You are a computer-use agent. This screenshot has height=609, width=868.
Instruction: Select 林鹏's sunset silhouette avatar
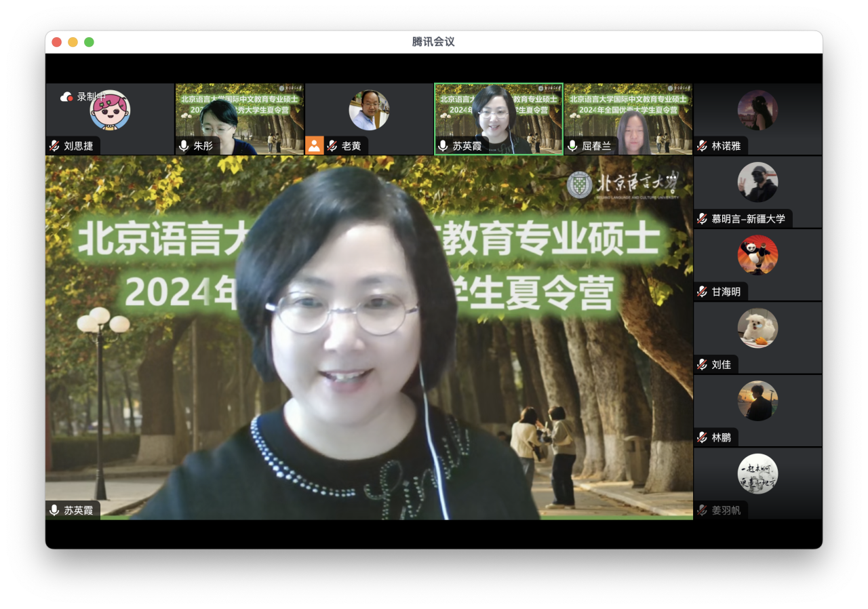(757, 401)
